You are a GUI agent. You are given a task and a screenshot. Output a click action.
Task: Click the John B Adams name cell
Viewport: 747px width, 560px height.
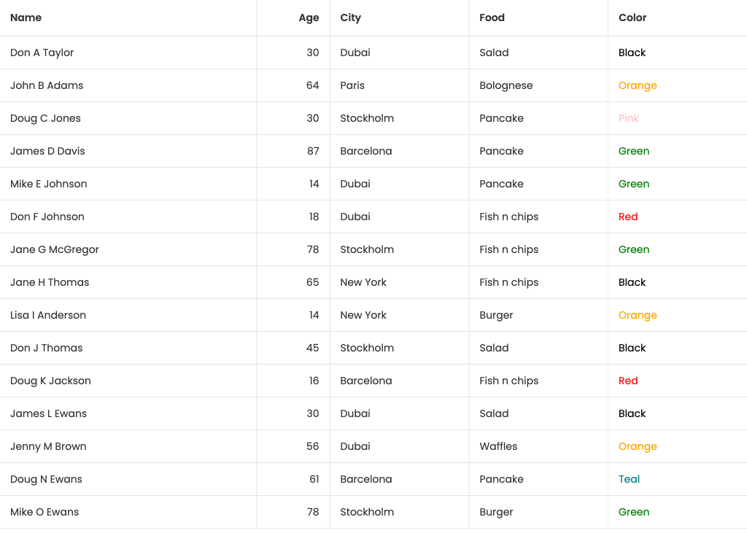click(x=47, y=85)
